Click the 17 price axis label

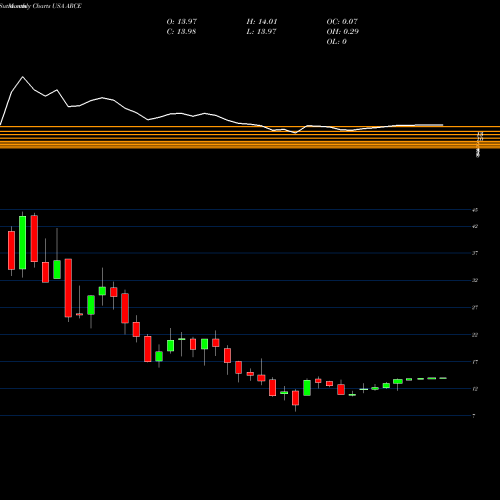475,362
